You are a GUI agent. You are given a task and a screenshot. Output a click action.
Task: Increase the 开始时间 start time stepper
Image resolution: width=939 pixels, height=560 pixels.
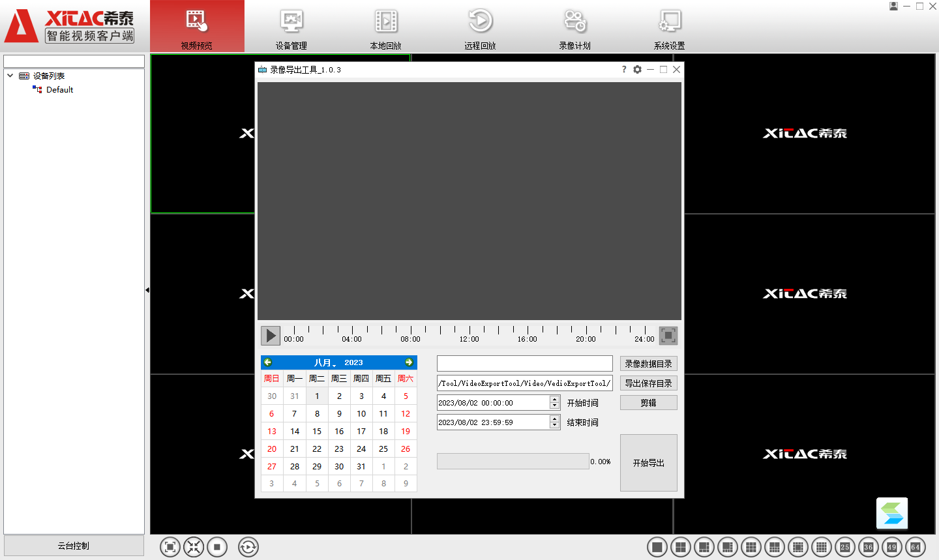click(554, 400)
